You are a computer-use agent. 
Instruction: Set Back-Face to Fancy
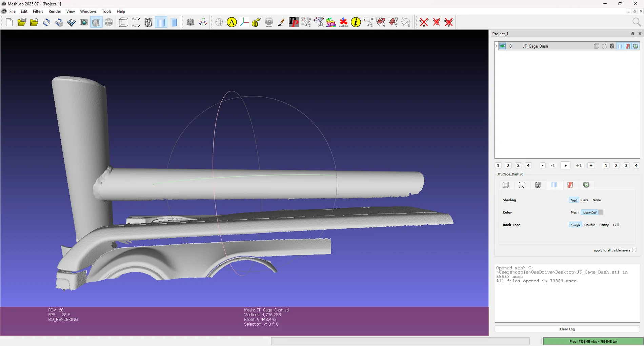point(604,225)
